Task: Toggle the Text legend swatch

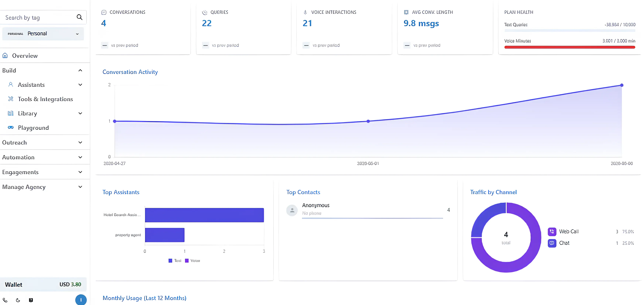Action: (170, 261)
